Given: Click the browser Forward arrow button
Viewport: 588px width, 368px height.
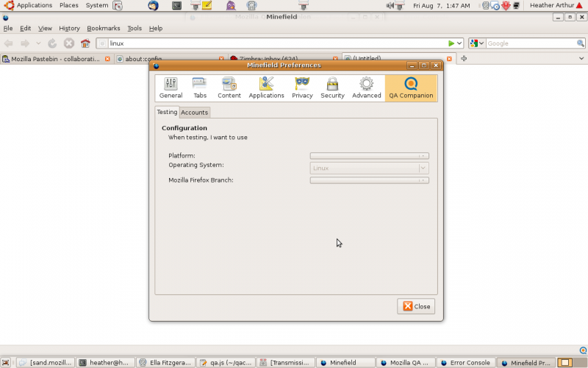Looking at the screenshot, I should pyautogui.click(x=25, y=43).
